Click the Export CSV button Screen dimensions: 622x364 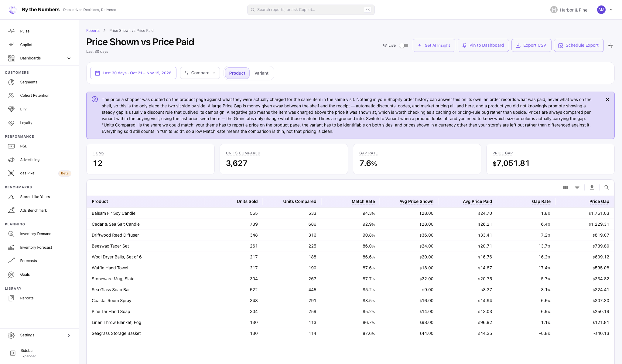click(531, 45)
